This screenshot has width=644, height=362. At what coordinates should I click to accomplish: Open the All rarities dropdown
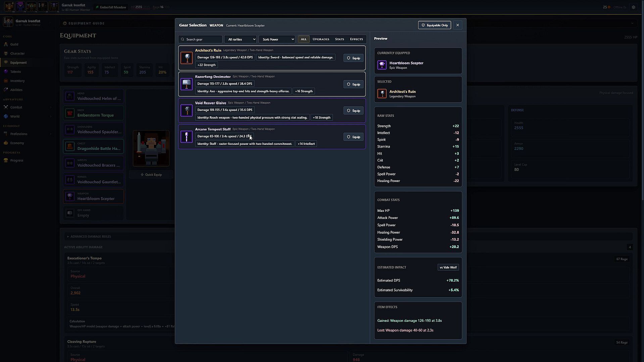[240, 39]
